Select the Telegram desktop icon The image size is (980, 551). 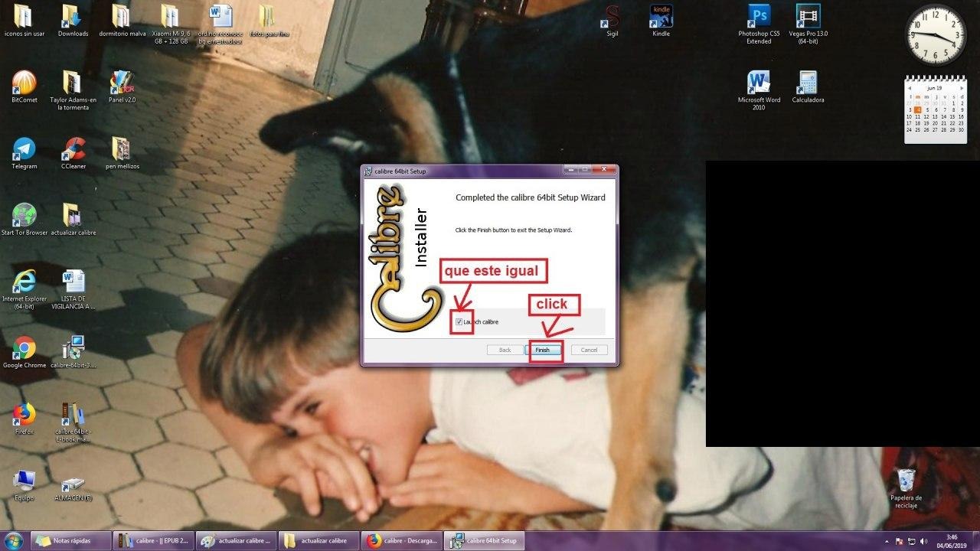pyautogui.click(x=24, y=153)
